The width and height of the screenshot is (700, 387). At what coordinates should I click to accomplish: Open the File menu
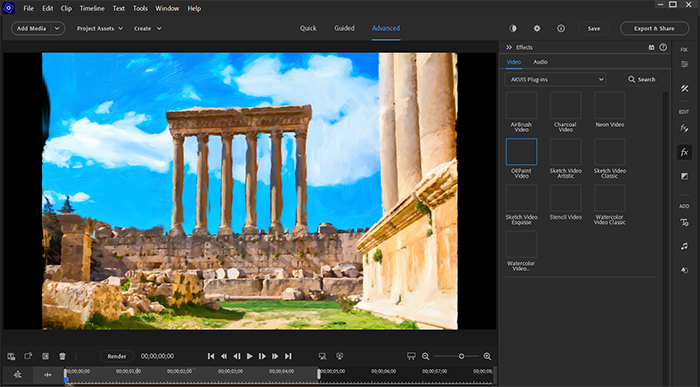[29, 8]
